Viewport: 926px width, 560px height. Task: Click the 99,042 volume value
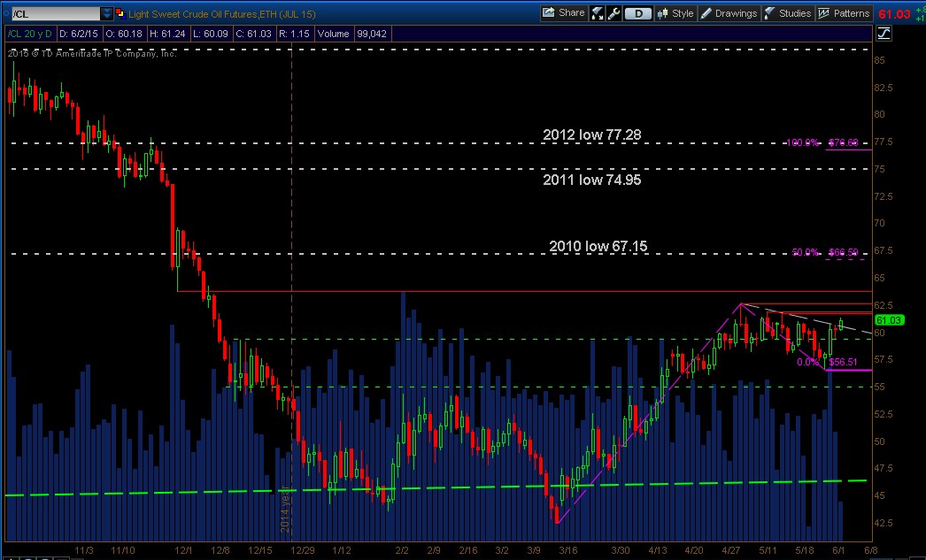pos(372,34)
